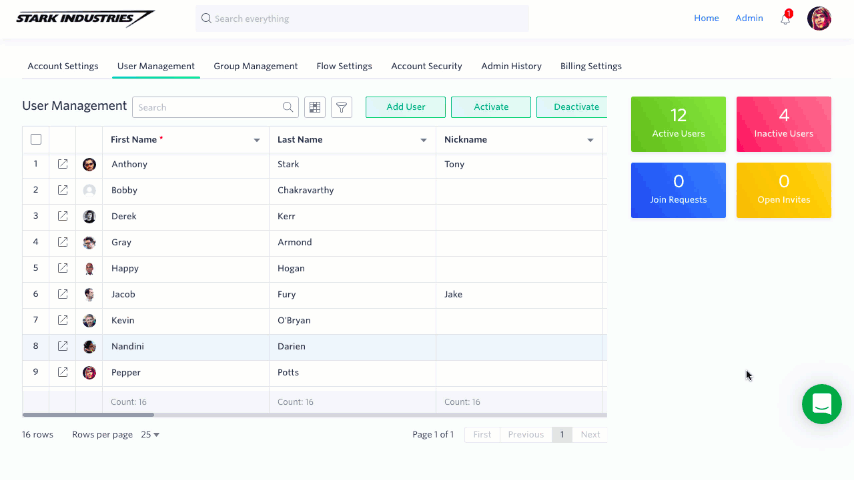The image size is (854, 480).
Task: Open the yellow Open Invites card
Action: click(x=784, y=190)
